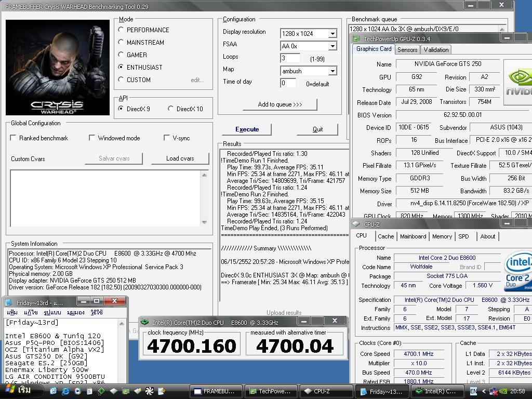Viewport: 532px width, 399px height.
Task: Open GPU-Z Validation tab
Action: pos(436,50)
